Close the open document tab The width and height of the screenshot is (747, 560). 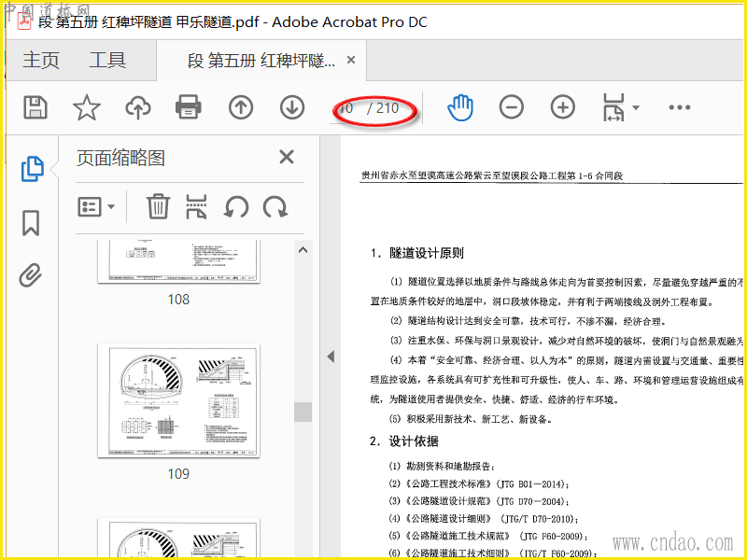(x=351, y=60)
